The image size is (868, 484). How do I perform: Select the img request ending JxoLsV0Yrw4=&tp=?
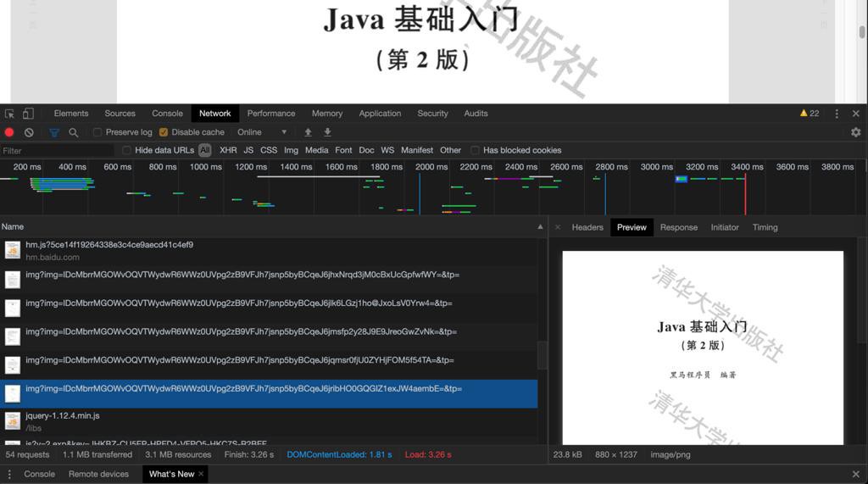pos(269,308)
